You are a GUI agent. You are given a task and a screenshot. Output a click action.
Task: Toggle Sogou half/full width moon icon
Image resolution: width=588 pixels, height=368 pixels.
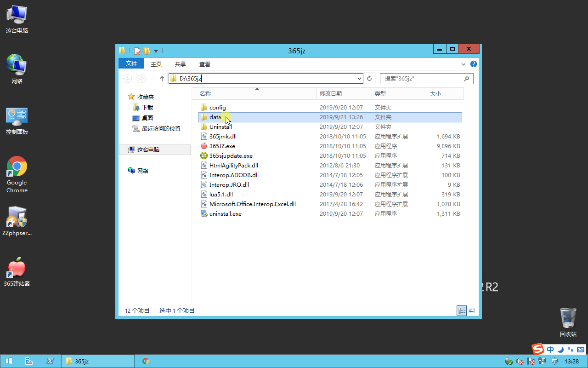560,350
